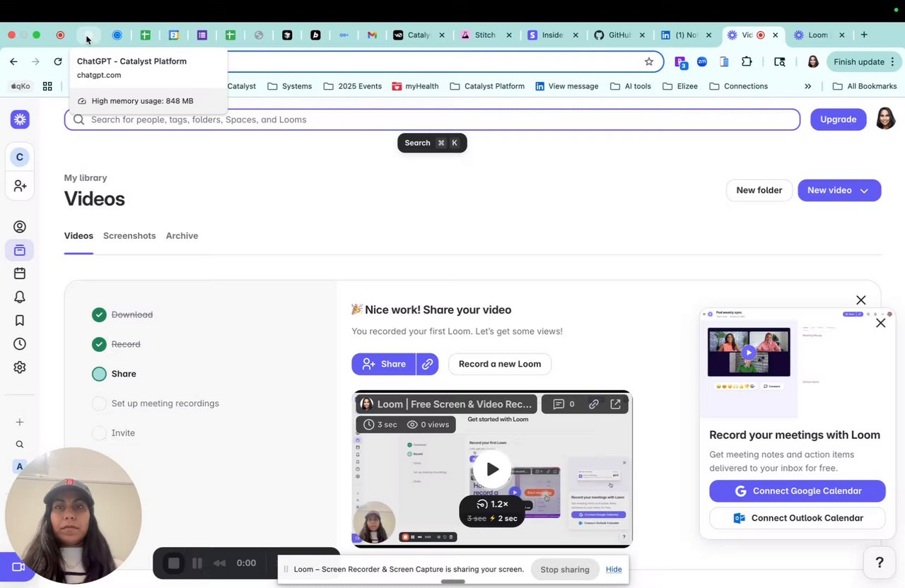Dismiss the getting-started checklist panel

[x=860, y=300]
